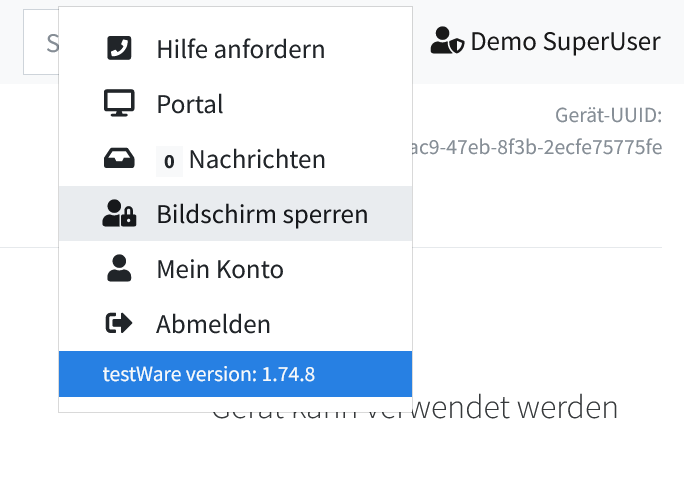Click the inbox tray icon for Nachrichten
The image size is (684, 482).
[x=119, y=159]
